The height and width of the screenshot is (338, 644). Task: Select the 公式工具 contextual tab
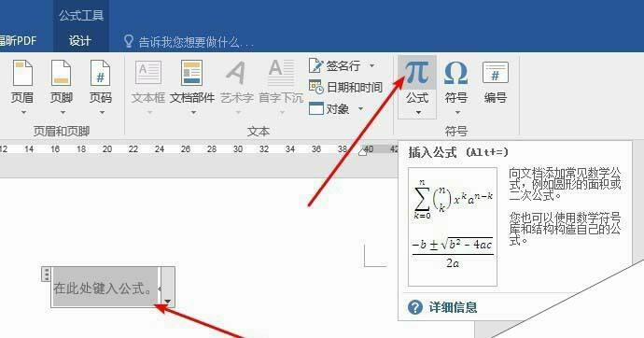tap(81, 16)
